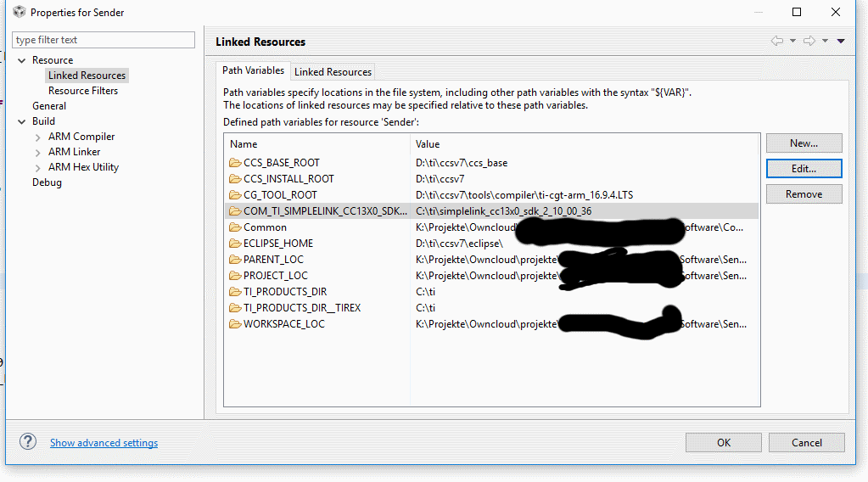Focus the type filter text field
This screenshot has width=868, height=482.
(x=104, y=40)
